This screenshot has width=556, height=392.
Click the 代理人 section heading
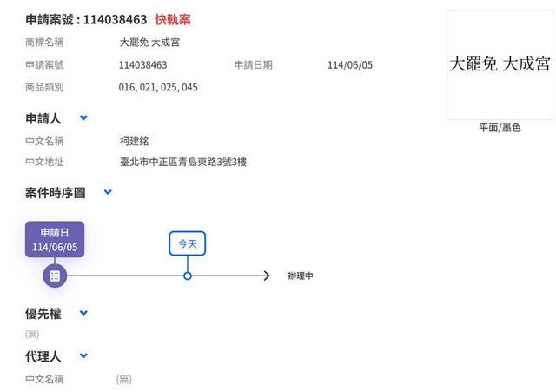click(43, 356)
